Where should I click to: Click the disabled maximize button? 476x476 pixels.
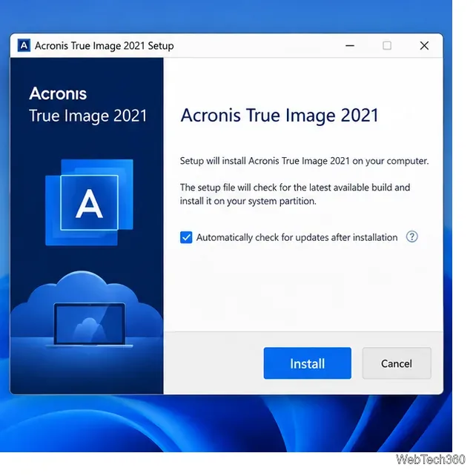point(387,45)
